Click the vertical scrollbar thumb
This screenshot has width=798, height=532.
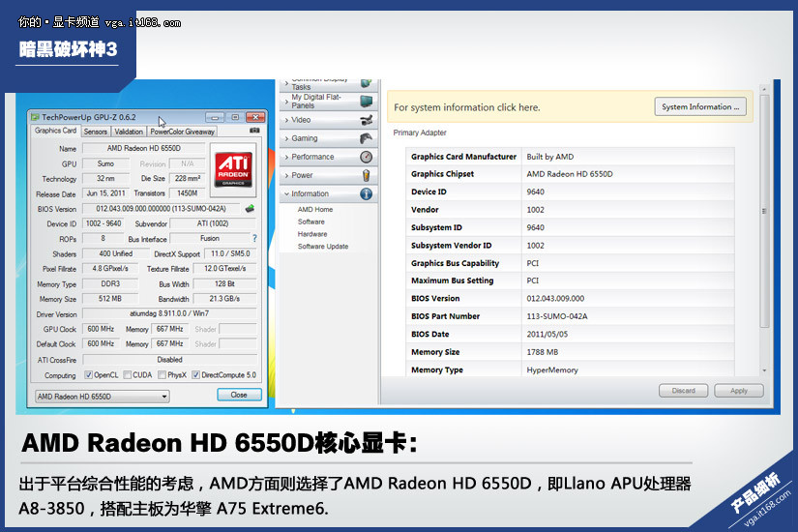764,211
